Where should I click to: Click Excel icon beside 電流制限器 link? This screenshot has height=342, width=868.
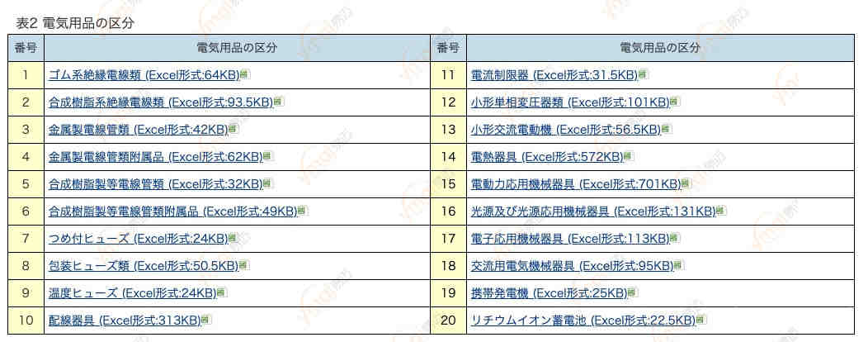click(x=642, y=74)
